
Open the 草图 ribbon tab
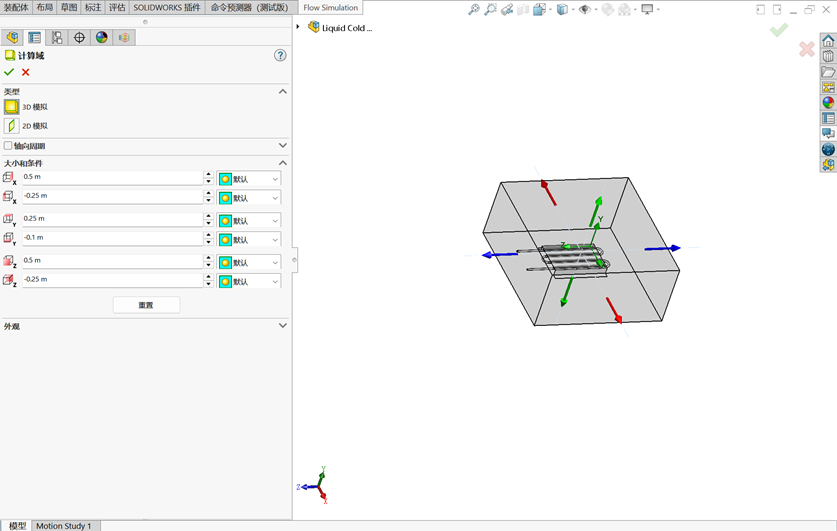tap(69, 7)
